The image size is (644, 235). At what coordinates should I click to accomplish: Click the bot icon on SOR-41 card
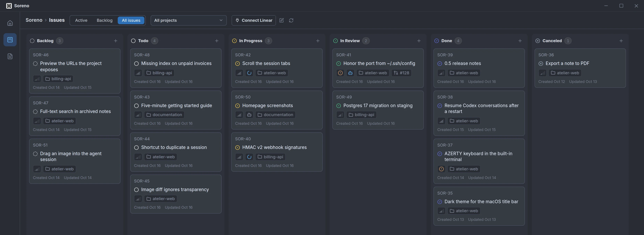point(350,73)
